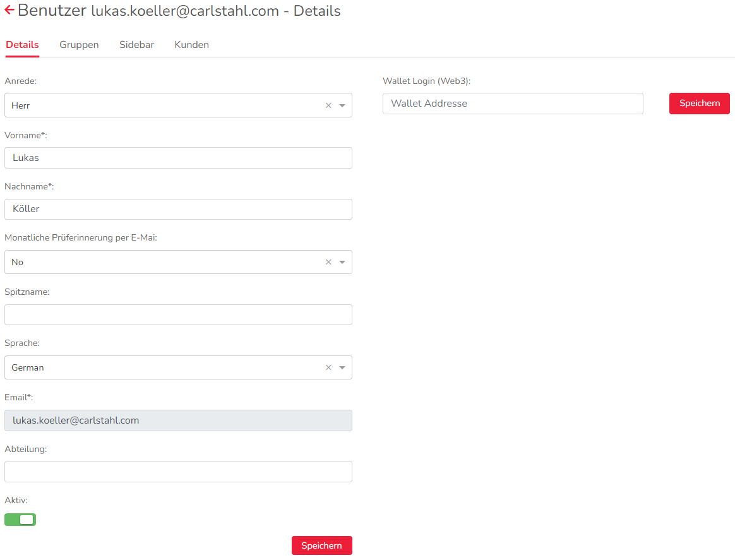Open the Monatliche Prüferinnerung dropdown arrow
Viewport: 735px width, 560px height.
point(342,262)
